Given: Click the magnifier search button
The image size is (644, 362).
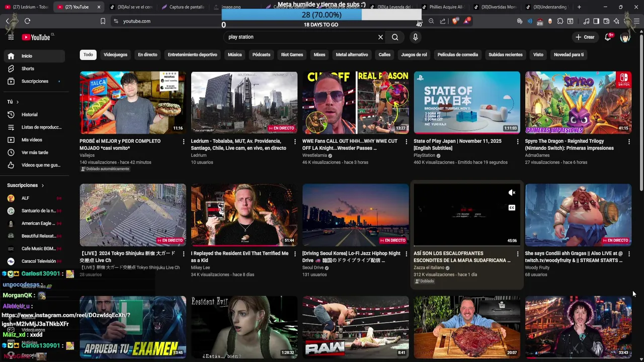Looking at the screenshot, I should [x=395, y=37].
